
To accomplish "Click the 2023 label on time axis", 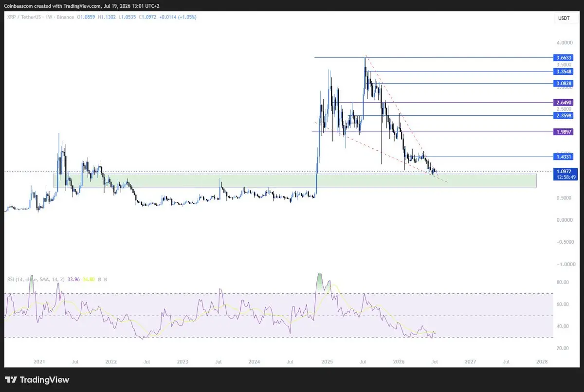I will tap(182, 362).
